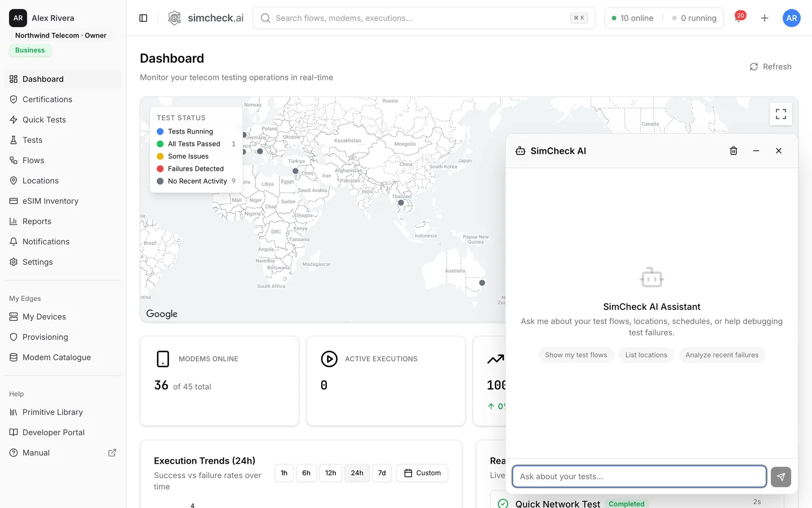Select the 6h trend range
This screenshot has height=508, width=812.
307,473
